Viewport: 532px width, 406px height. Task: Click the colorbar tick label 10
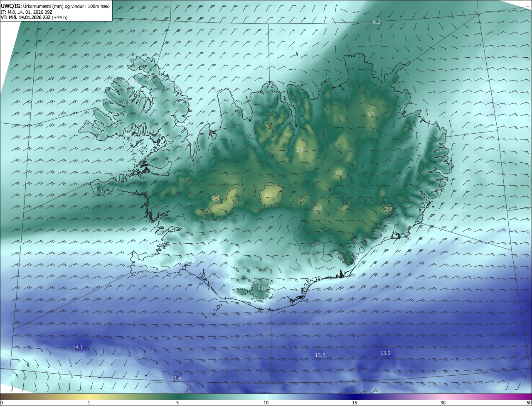266,403
